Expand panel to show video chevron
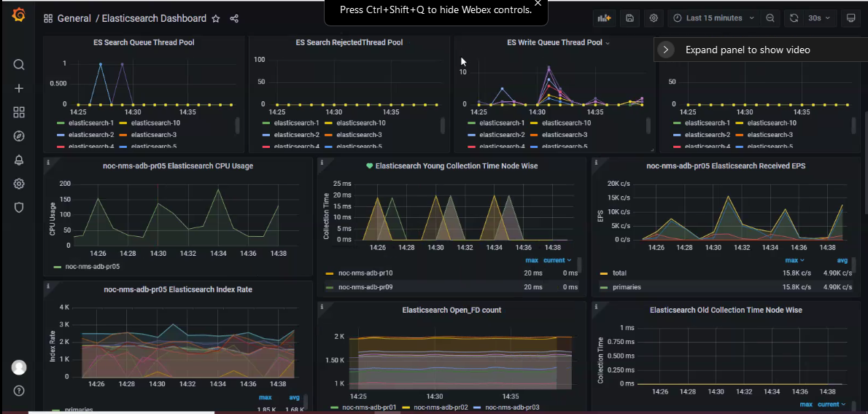Viewport: 868px width, 414px height. pyautogui.click(x=666, y=50)
